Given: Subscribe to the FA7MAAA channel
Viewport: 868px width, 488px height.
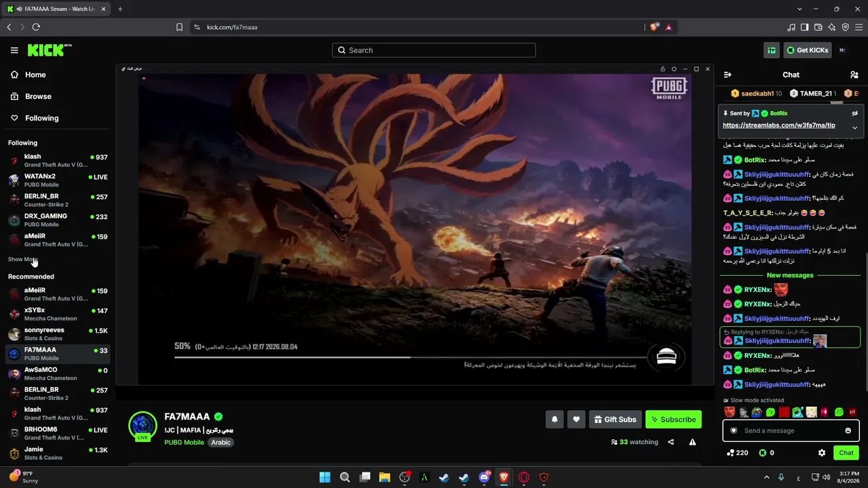Looking at the screenshot, I should click(673, 420).
